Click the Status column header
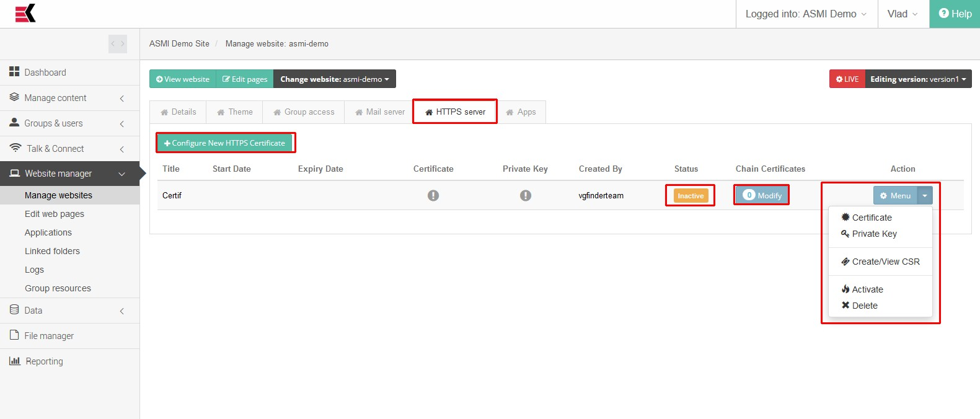This screenshot has height=419, width=980. tap(686, 169)
